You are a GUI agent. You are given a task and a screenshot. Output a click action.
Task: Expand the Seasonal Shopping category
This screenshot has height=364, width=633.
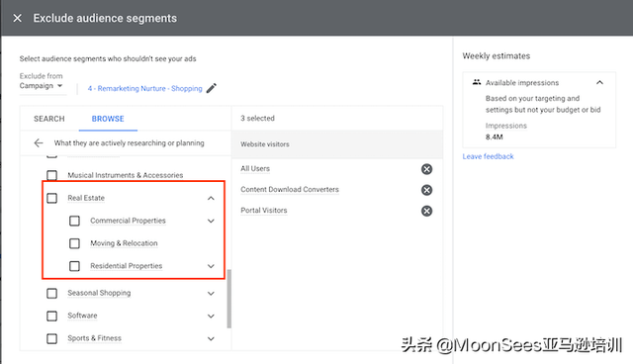point(211,294)
